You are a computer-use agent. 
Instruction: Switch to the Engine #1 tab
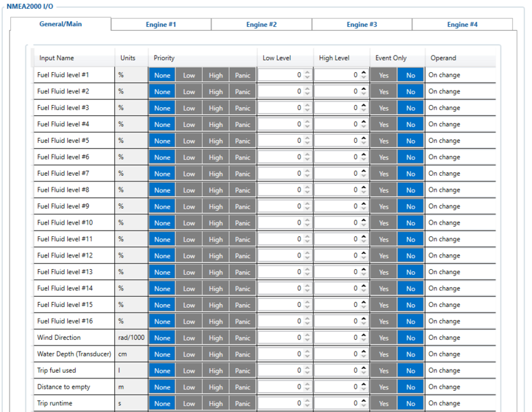coord(161,25)
